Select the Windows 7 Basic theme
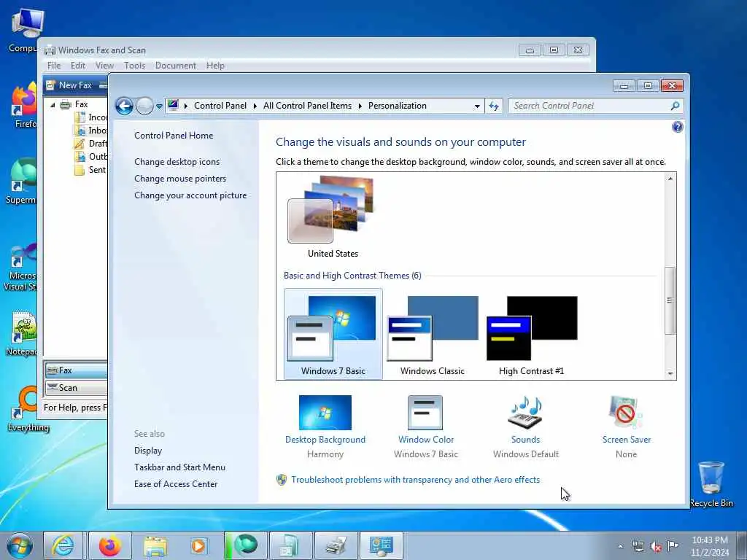Screen dimensions: 747x560 [333, 334]
